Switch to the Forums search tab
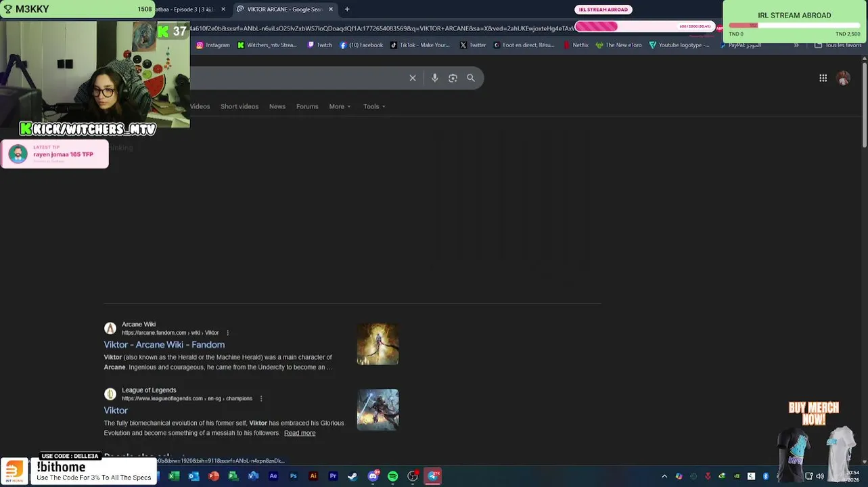The height and width of the screenshot is (487, 868). (307, 106)
